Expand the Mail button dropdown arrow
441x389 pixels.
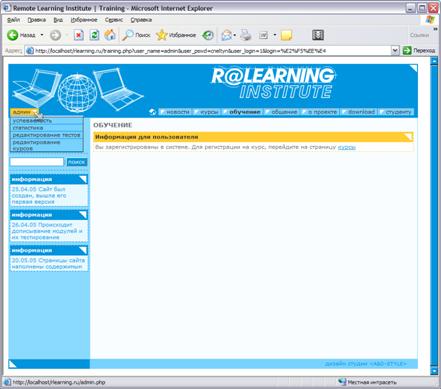235,35
